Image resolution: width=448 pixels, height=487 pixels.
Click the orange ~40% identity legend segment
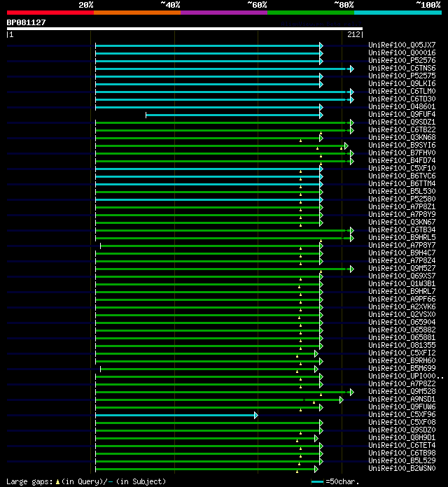(x=137, y=13)
